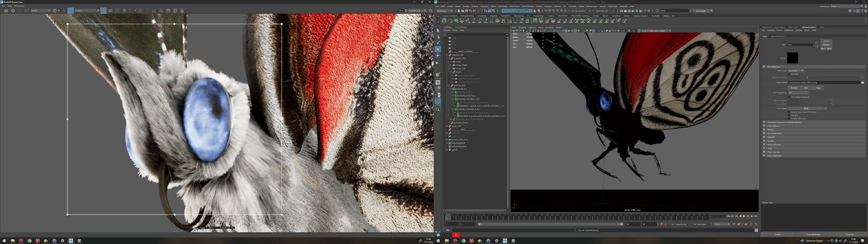The height and width of the screenshot is (244, 868).
Task: Click the Script Editor icon at bottom right
Action: point(756,230)
